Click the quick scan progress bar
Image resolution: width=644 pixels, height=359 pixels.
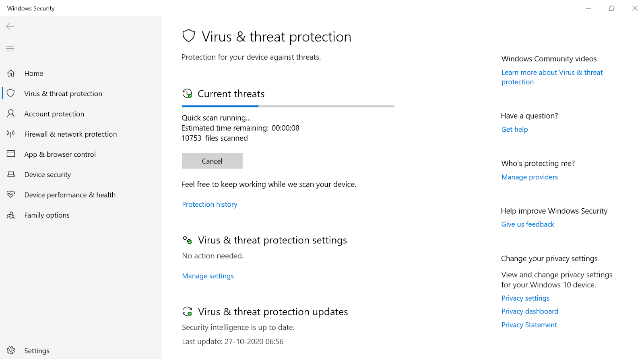(288, 106)
